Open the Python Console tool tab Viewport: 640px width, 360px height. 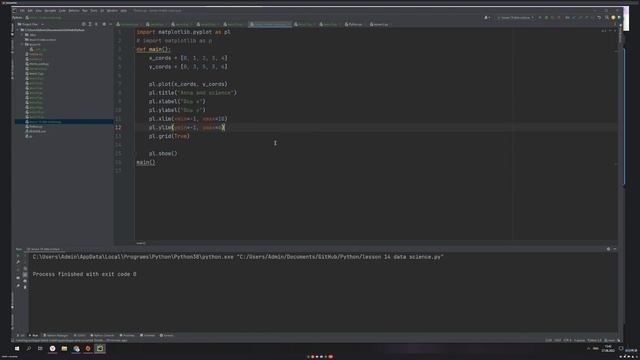[x=102, y=336]
